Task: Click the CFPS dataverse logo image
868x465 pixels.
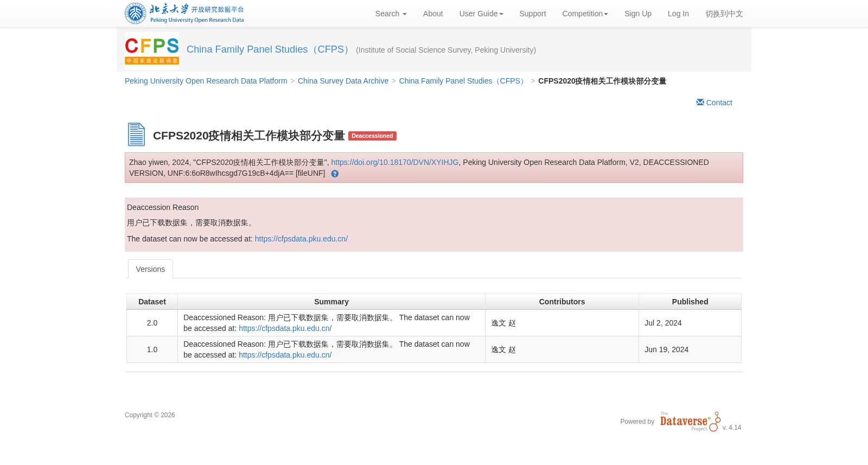Action: click(x=152, y=50)
